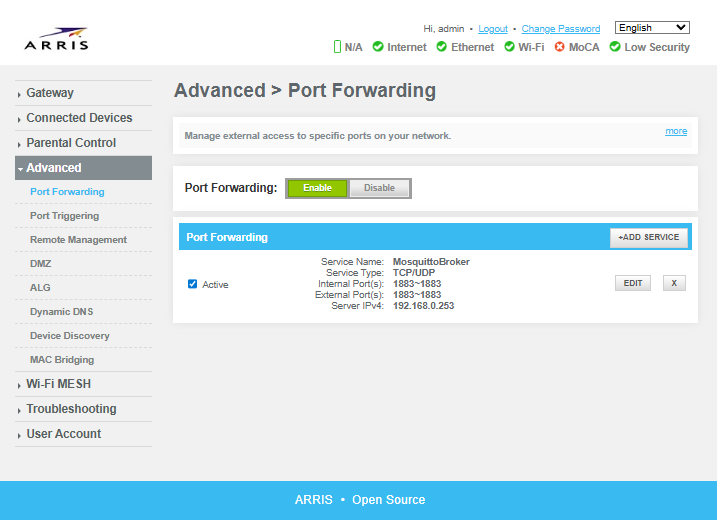The height and width of the screenshot is (520, 717).
Task: Click the Add Service button
Action: pos(649,237)
